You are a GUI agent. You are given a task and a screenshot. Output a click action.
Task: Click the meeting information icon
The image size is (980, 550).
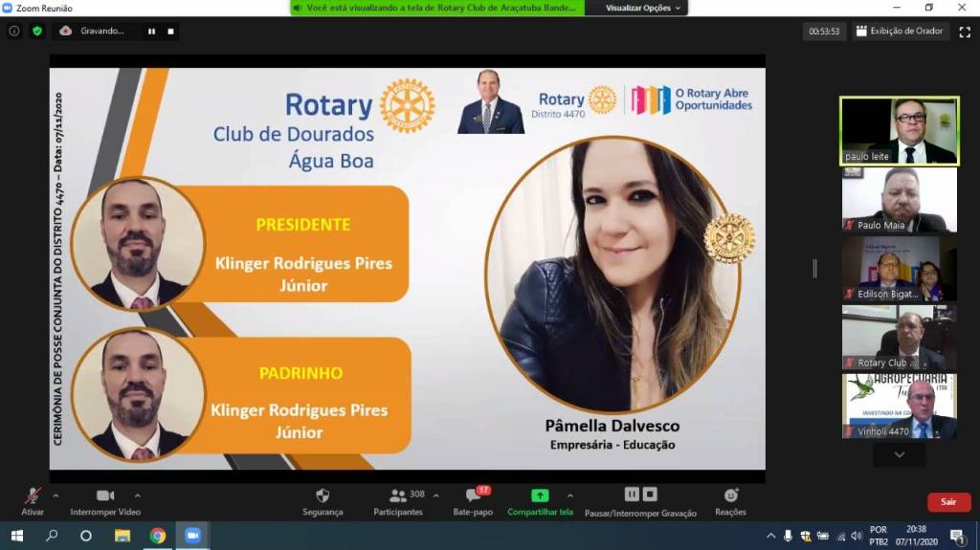[14, 31]
